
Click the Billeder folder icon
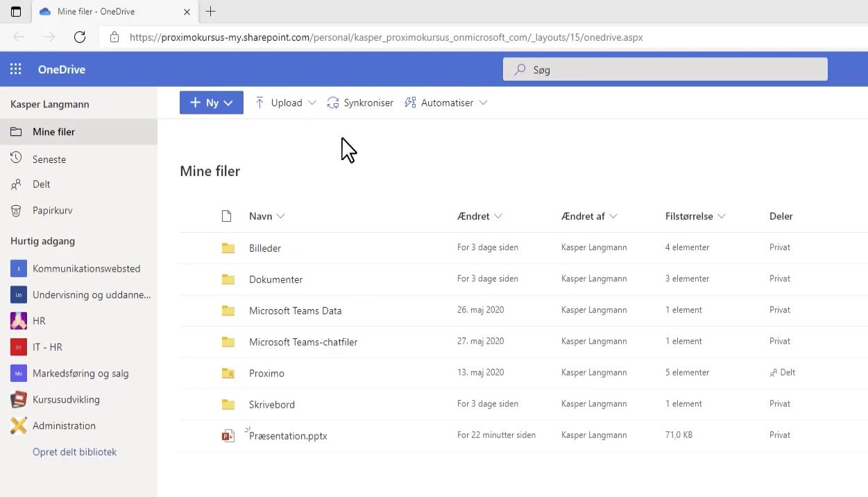point(228,247)
